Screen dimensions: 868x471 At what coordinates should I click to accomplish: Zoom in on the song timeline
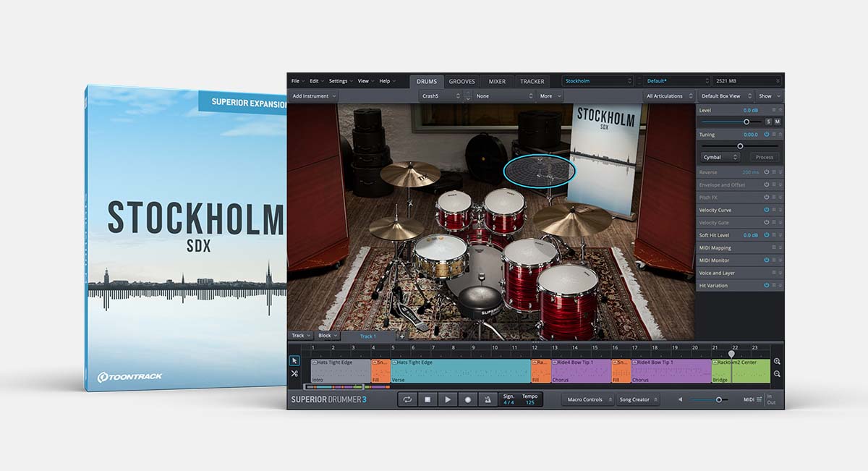tap(777, 361)
